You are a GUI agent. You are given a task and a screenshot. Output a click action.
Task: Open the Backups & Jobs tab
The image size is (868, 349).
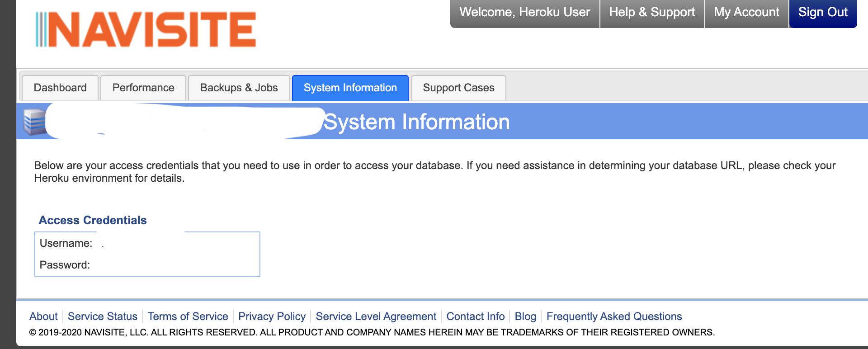239,88
